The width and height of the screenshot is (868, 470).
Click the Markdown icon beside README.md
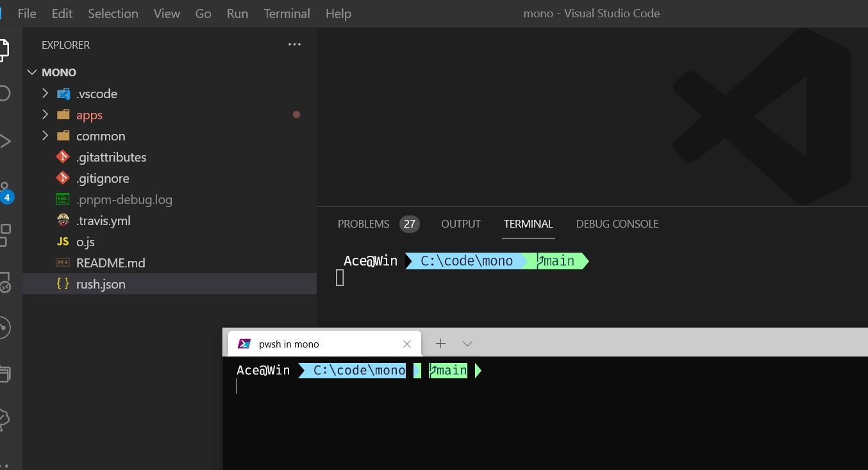63,263
